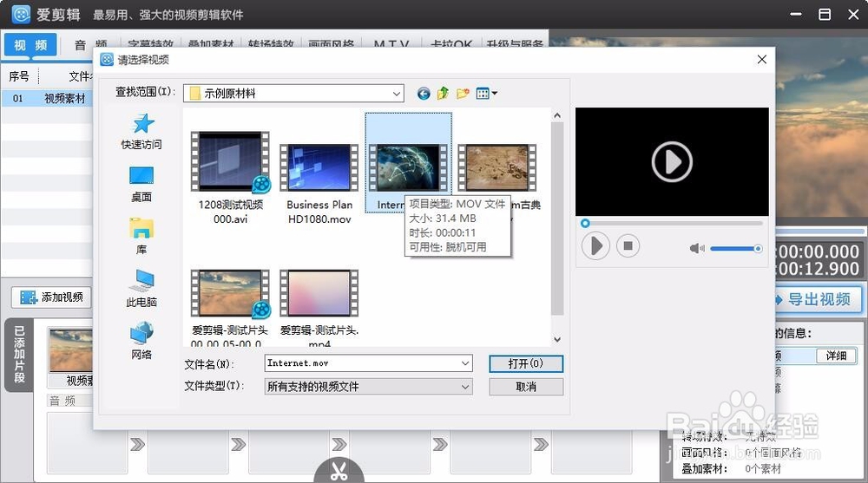Select the added clip thumbnail in 已添加片段

[71, 351]
